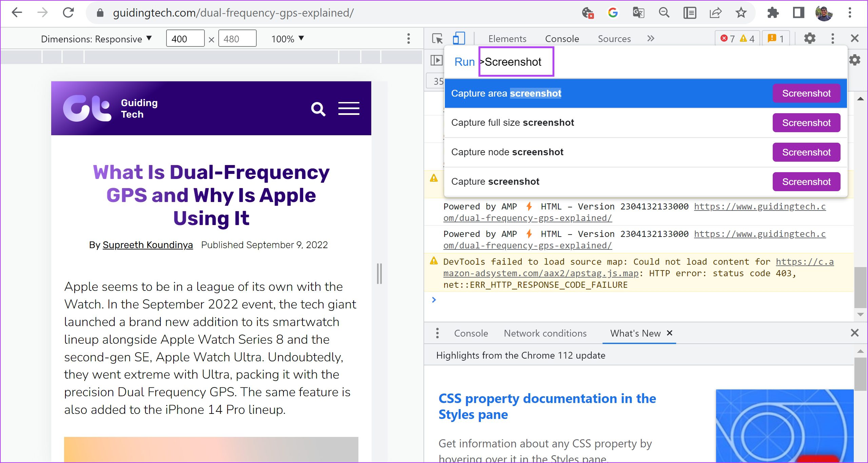Click the viewport height field 480
Screen dimensions: 868x463
[x=237, y=39]
